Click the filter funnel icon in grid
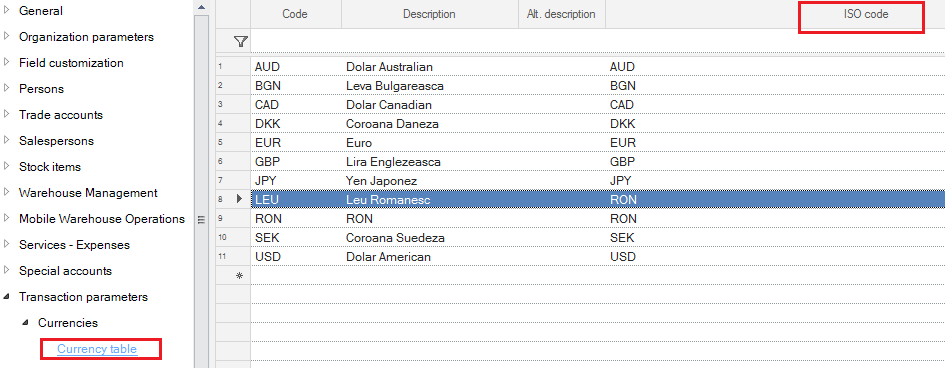945x368 pixels. point(240,42)
